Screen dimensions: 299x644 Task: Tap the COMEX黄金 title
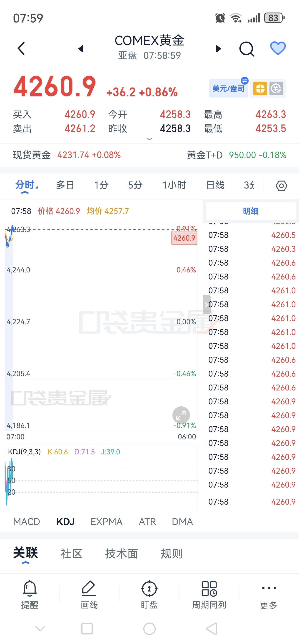coord(149,40)
